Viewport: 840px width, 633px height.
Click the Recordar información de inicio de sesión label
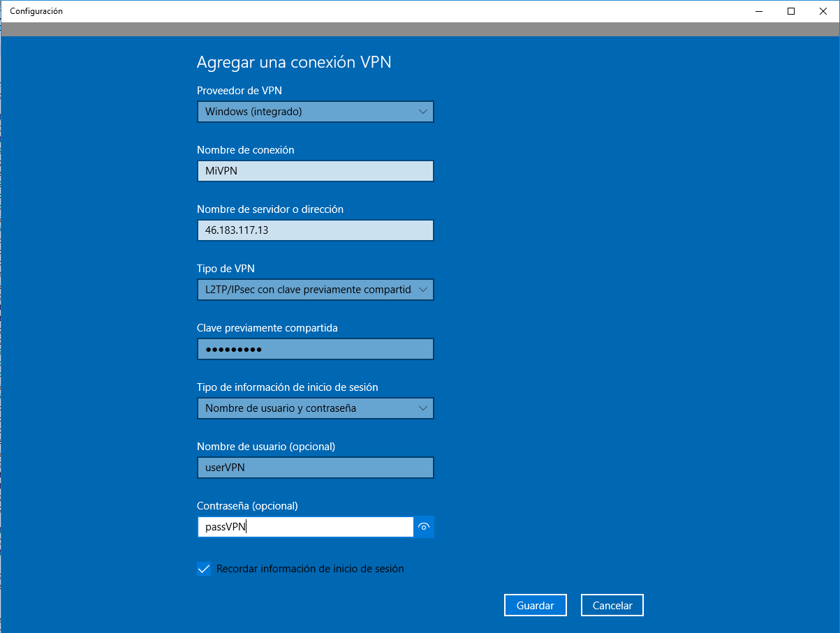coord(310,569)
